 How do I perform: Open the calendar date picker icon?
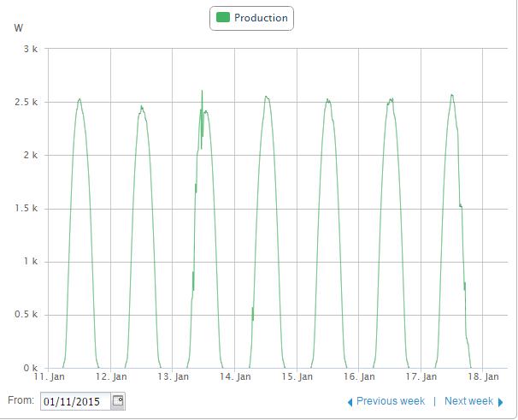[x=118, y=400]
